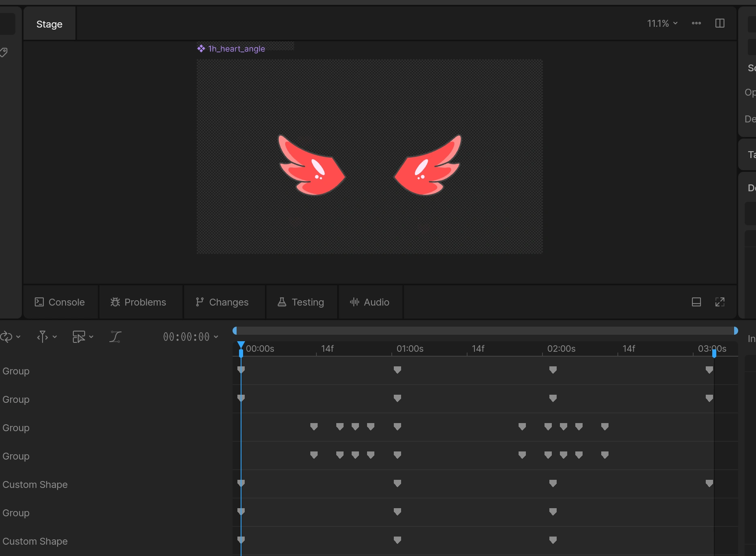
Task: Switch to the Changes tab
Action: [222, 302]
